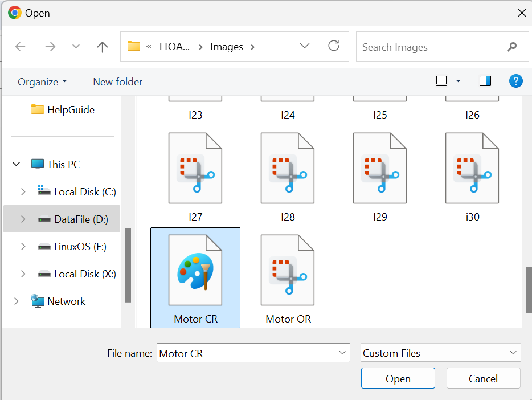The image size is (532, 400).
Task: Click the Cancel button
Action: click(483, 378)
